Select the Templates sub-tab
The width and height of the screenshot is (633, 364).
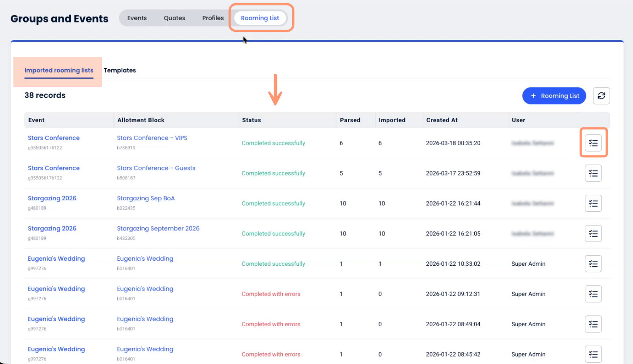[120, 70]
